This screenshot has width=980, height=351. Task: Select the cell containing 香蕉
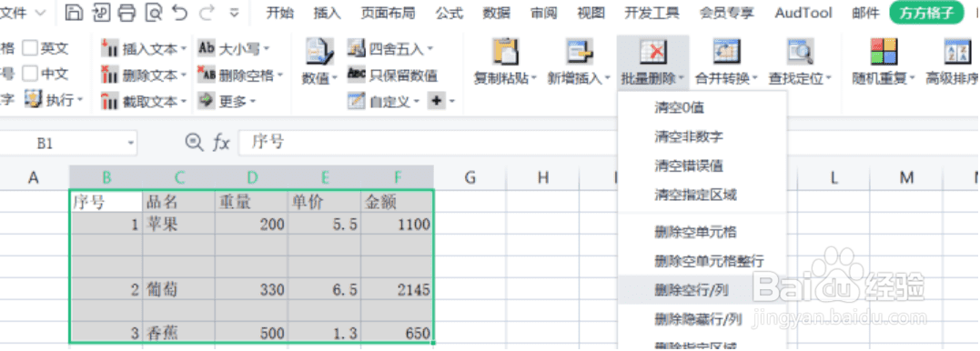[178, 333]
